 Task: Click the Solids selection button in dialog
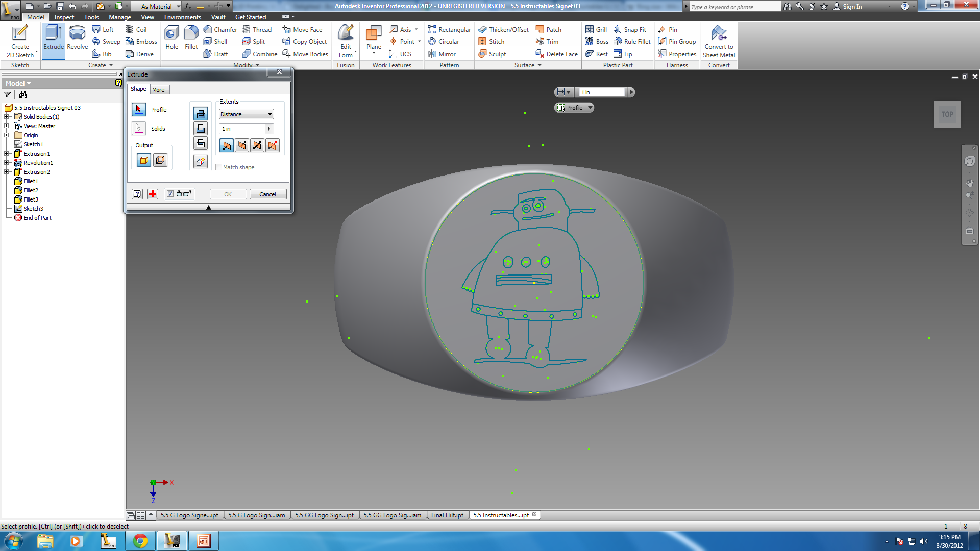[138, 128]
